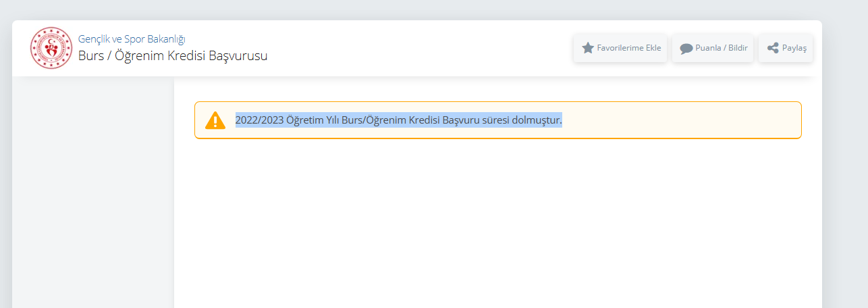Click the highlighted application deadline warning text
This screenshot has height=308, width=868.
pyautogui.click(x=398, y=120)
